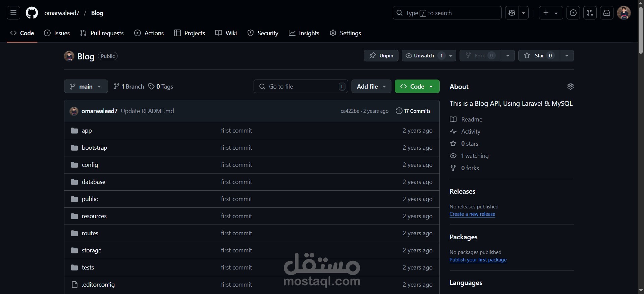This screenshot has width=644, height=294.
Task: Open the tests folder
Action: (x=88, y=267)
